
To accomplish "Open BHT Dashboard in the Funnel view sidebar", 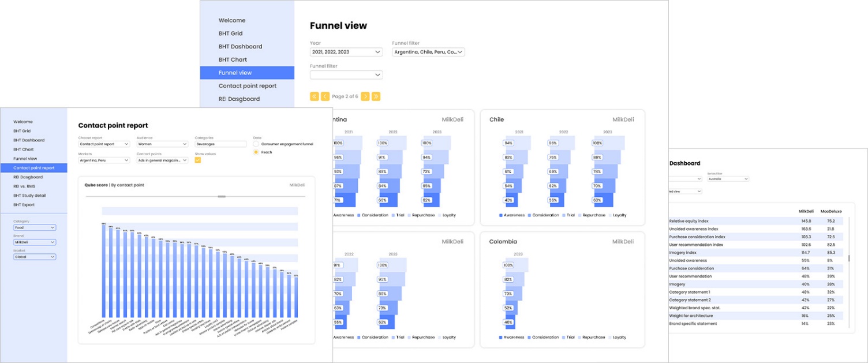I will 240,47.
